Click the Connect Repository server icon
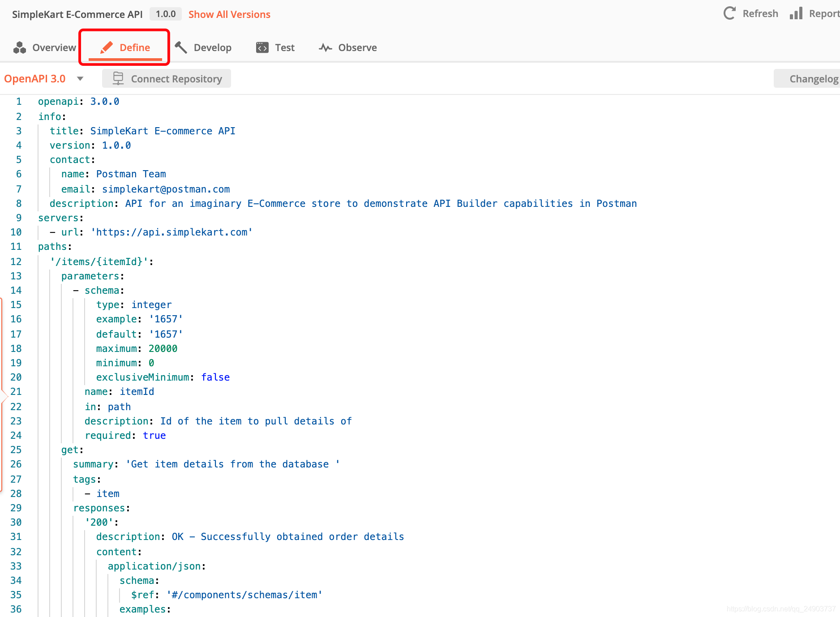840x617 pixels. tap(118, 79)
